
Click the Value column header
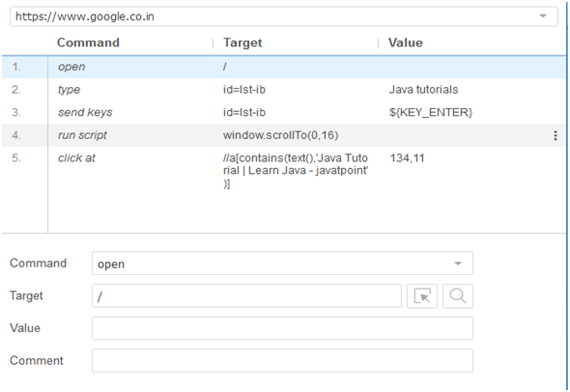(x=406, y=42)
